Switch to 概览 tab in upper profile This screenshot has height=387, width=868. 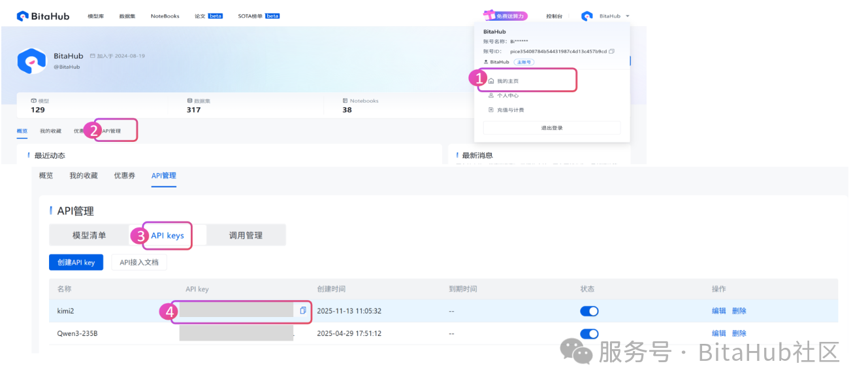pos(22,131)
